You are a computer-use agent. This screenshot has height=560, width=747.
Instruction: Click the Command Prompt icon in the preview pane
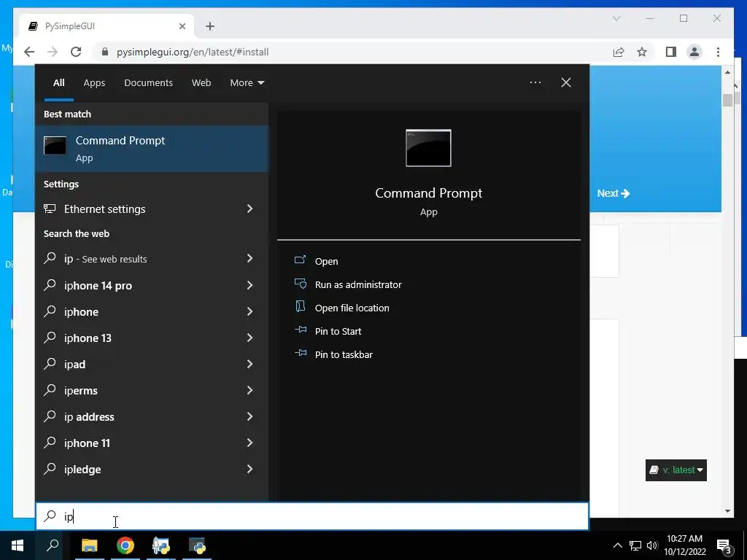[428, 148]
